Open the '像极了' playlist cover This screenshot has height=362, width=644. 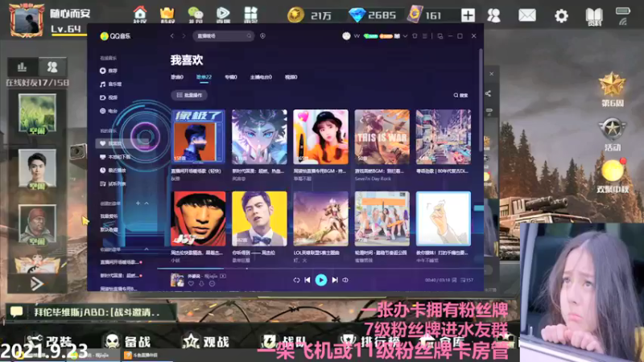coord(198,137)
